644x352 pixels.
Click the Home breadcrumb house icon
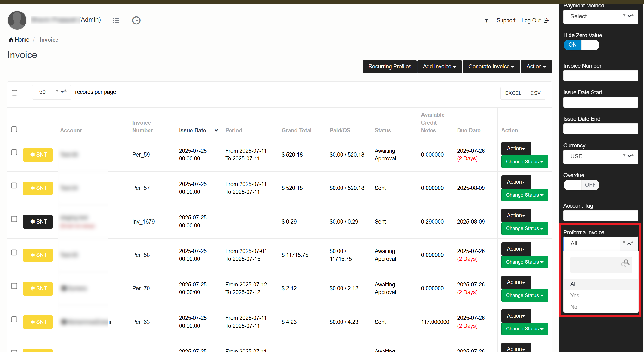[x=11, y=40]
